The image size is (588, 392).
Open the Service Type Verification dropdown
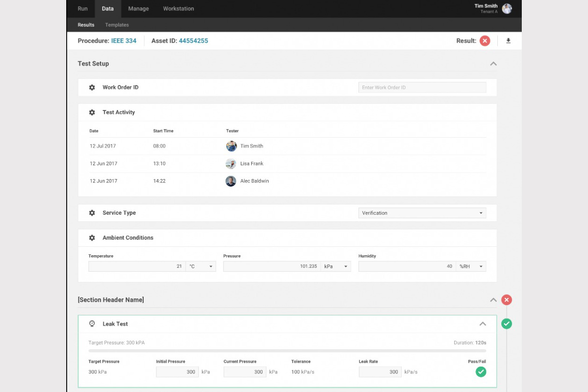[x=422, y=213]
